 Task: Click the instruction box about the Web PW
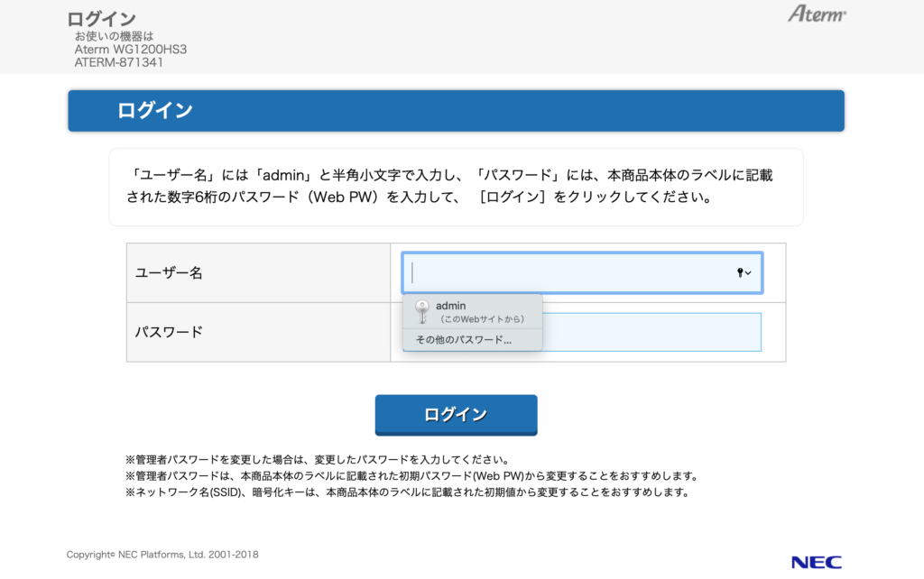click(456, 187)
